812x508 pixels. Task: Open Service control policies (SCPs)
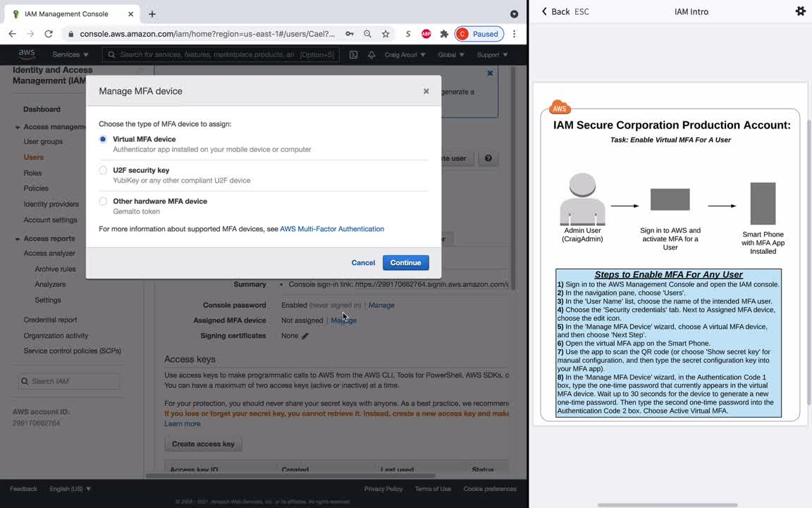pos(73,351)
